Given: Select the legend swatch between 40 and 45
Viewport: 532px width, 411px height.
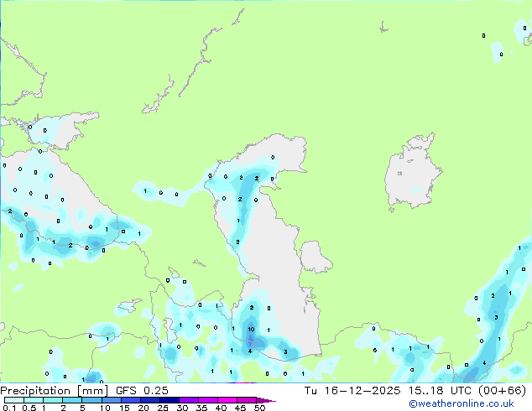Looking at the screenshot, I should click(x=227, y=400).
